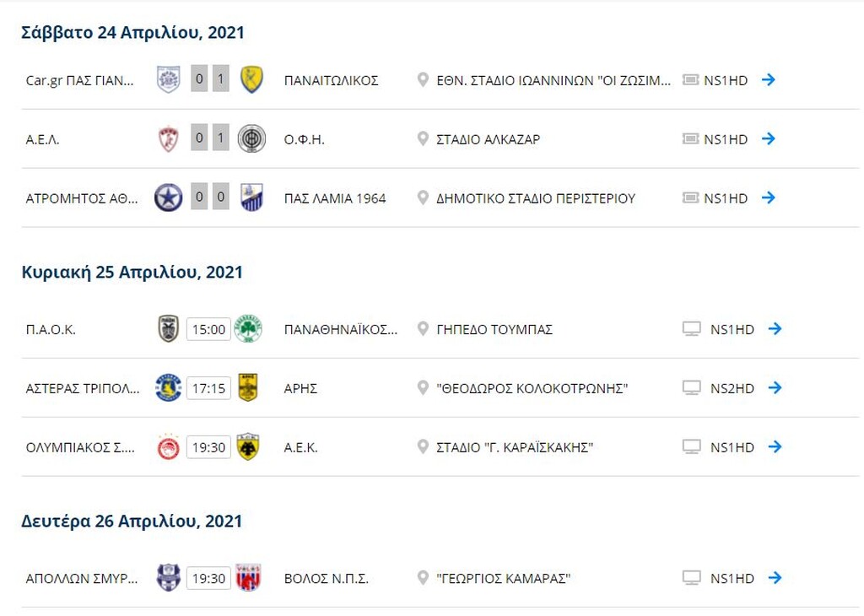Open details arrow for ΠΑΣ ΛΑΜΙΑ 1964 match
The width and height of the screenshot is (864, 616).
(768, 197)
